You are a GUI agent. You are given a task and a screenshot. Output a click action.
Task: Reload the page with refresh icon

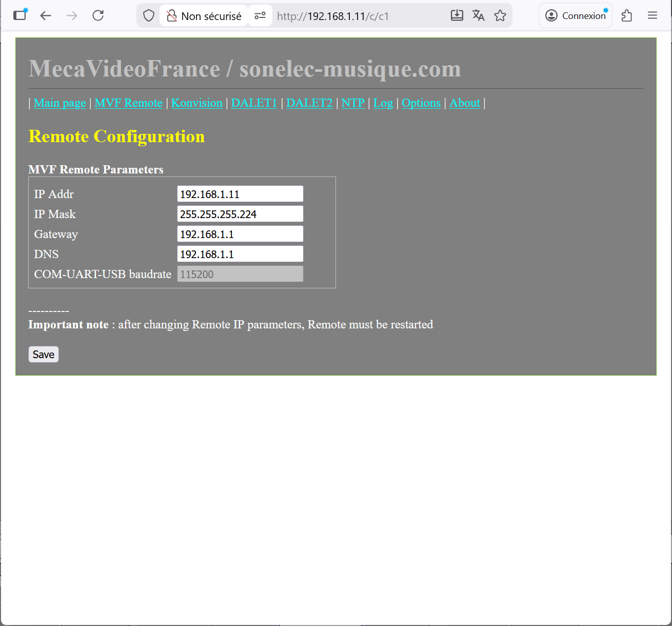pos(98,15)
